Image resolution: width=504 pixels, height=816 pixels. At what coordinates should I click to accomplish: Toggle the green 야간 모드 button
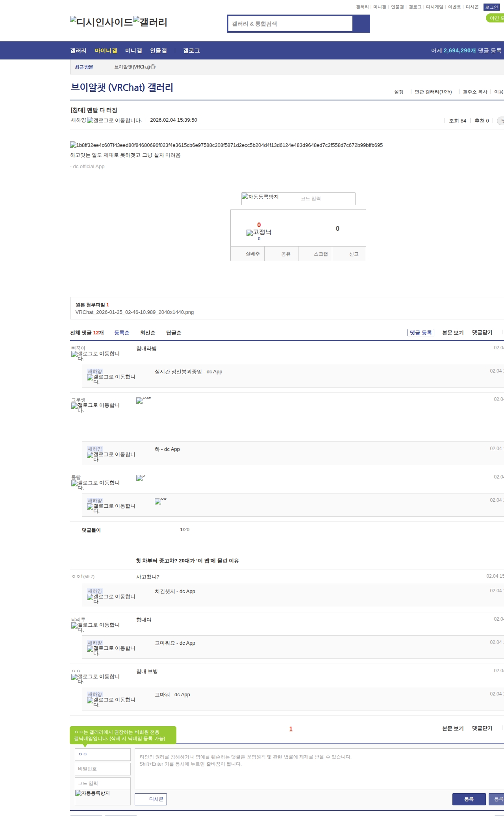pos(495,18)
